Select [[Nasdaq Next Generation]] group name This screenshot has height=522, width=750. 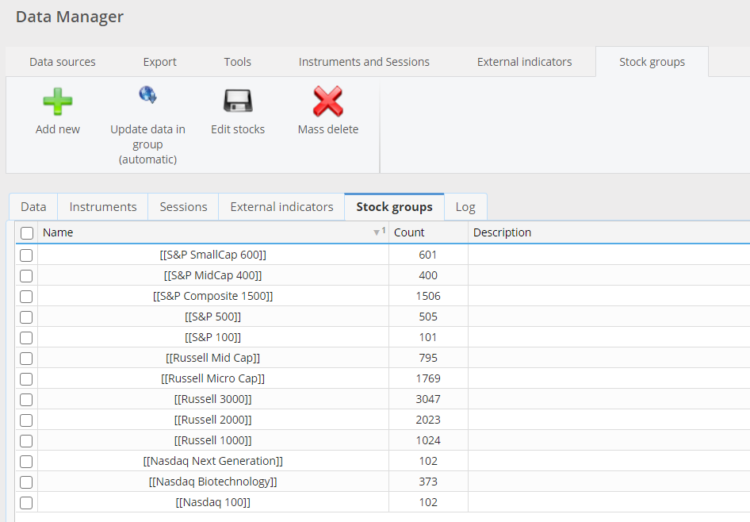(213, 461)
